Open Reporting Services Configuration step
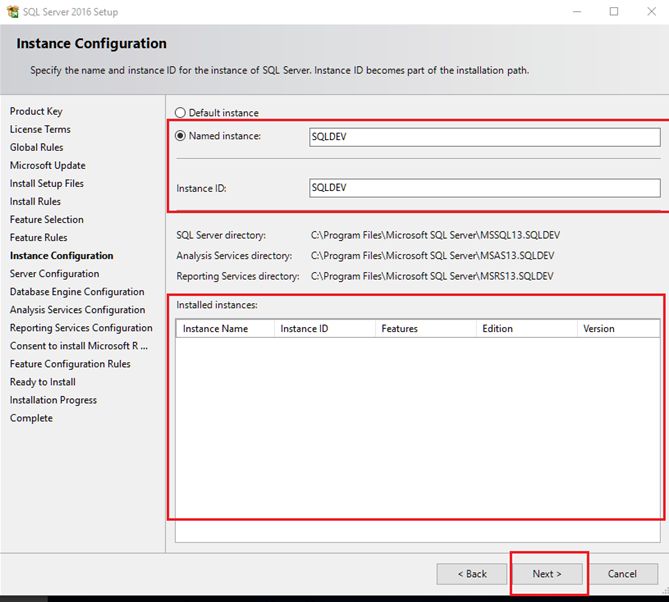The image size is (669, 602). pyautogui.click(x=81, y=328)
